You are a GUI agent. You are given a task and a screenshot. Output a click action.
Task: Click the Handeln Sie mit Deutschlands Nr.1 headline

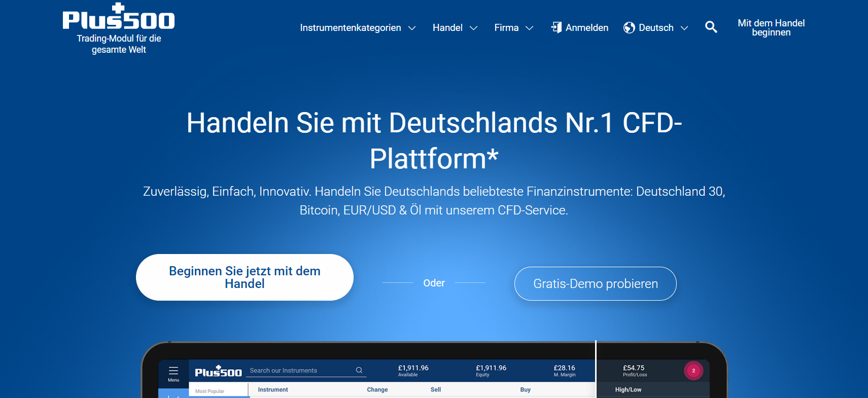(x=434, y=140)
